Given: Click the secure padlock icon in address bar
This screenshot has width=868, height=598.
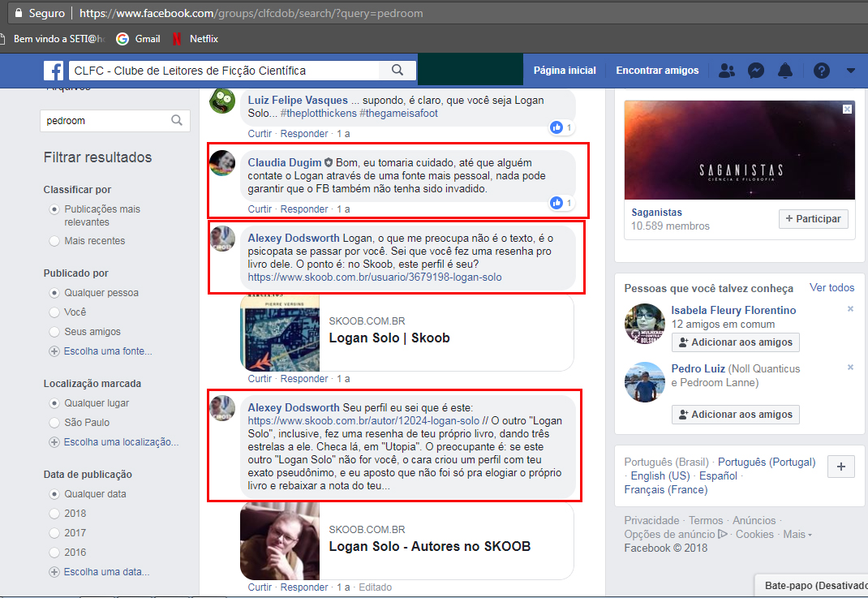Looking at the screenshot, I should 19,13.
